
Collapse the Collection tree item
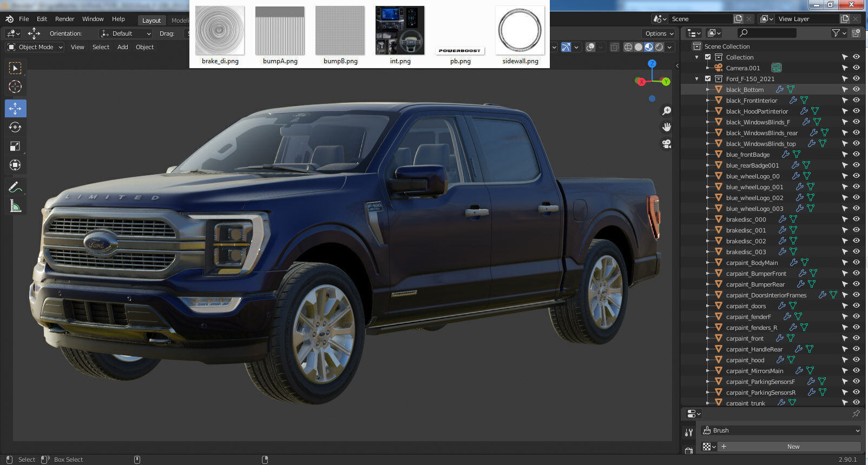coord(697,57)
